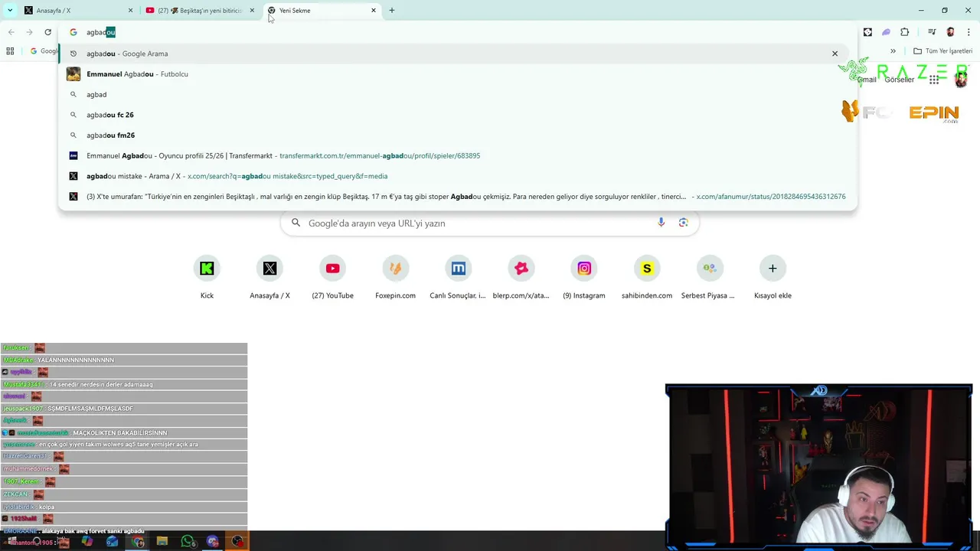Screen dimensions: 980x551
Task: Open the Anasayfa / X shortcut tile
Action: click(269, 278)
